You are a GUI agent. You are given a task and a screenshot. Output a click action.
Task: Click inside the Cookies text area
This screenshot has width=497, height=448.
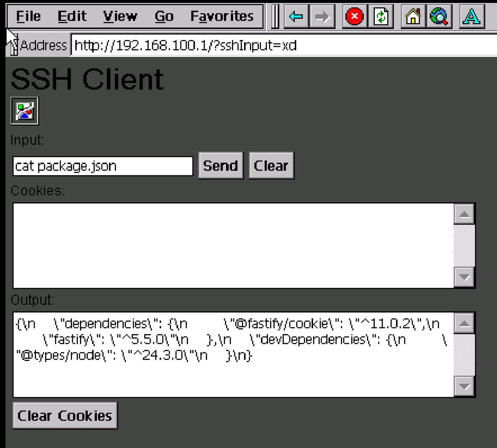coord(233,245)
